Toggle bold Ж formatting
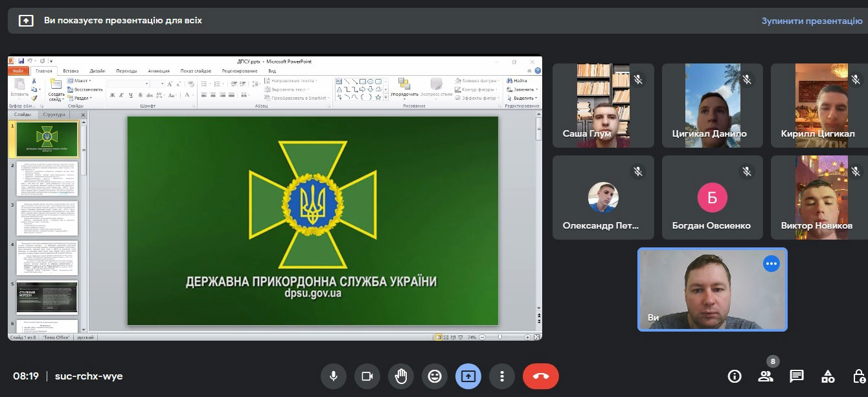This screenshot has width=868, height=397. click(112, 95)
